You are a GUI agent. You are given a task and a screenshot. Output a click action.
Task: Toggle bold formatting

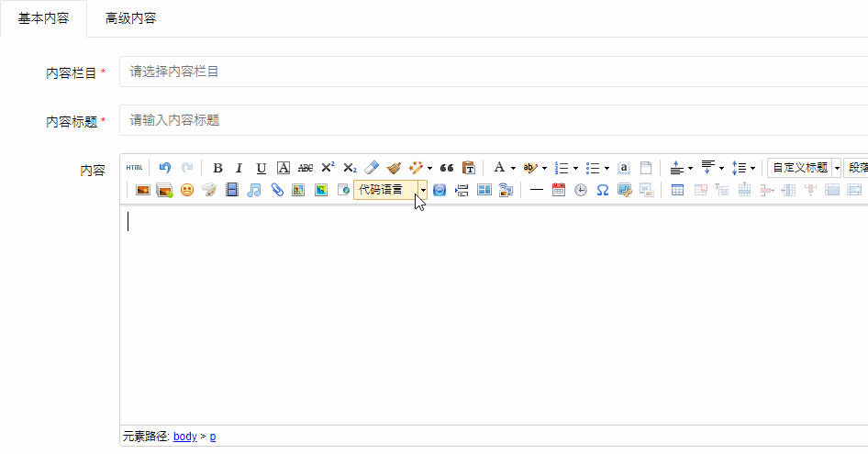[x=217, y=168]
